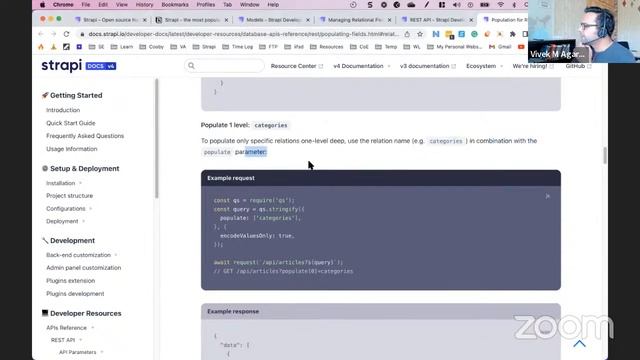Screen dimensions: 640x360
Task: Copy code in Example request block
Action: click(x=548, y=196)
